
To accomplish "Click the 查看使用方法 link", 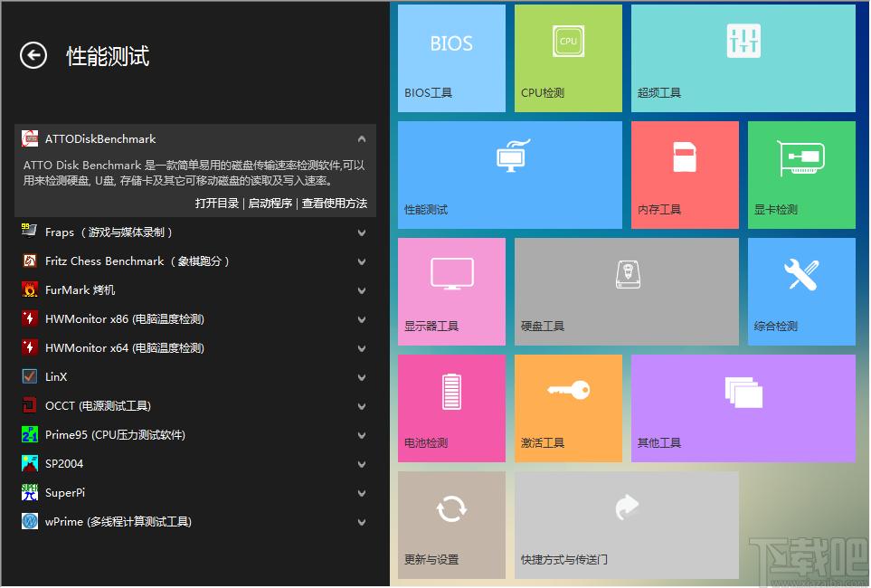I will click(x=335, y=204).
